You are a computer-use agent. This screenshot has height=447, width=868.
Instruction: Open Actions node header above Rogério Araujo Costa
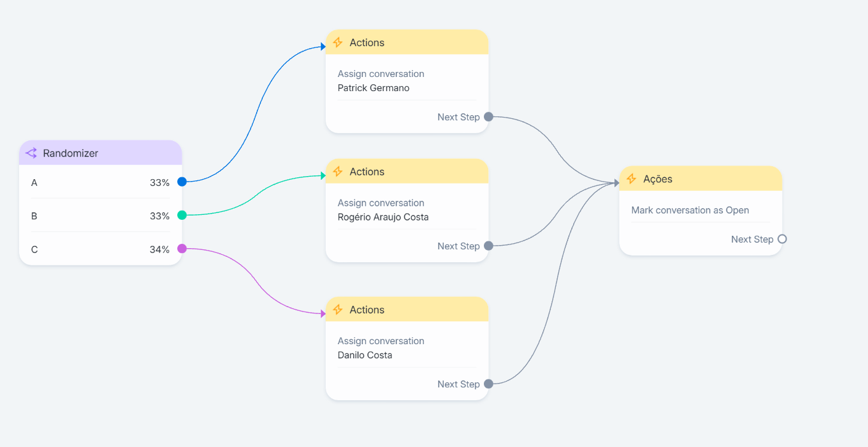[x=407, y=171]
